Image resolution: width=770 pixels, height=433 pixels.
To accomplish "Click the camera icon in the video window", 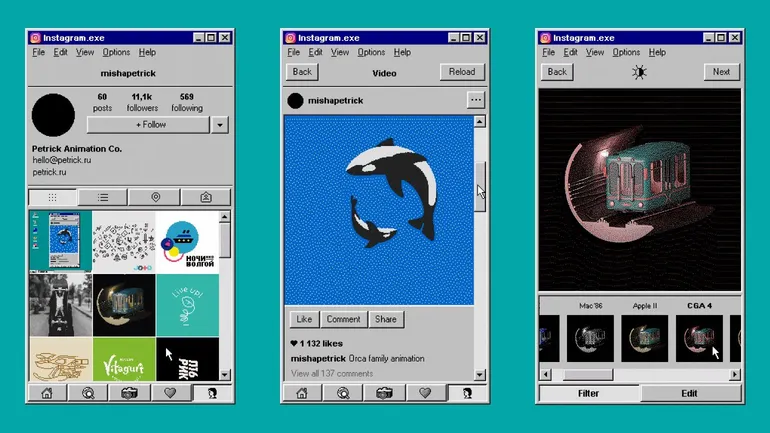I will coord(383,394).
